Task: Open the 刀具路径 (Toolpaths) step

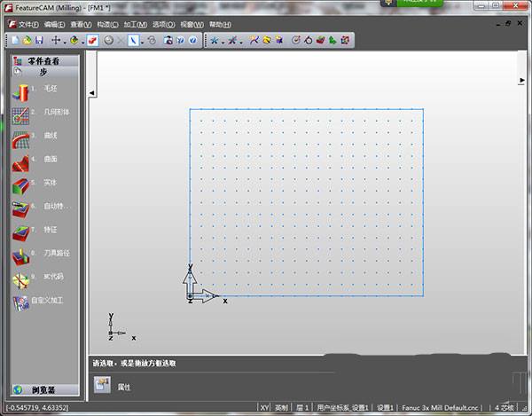Action: (21, 255)
